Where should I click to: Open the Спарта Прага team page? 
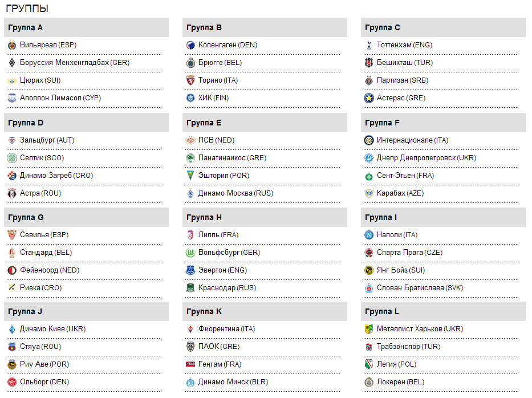[x=409, y=253]
